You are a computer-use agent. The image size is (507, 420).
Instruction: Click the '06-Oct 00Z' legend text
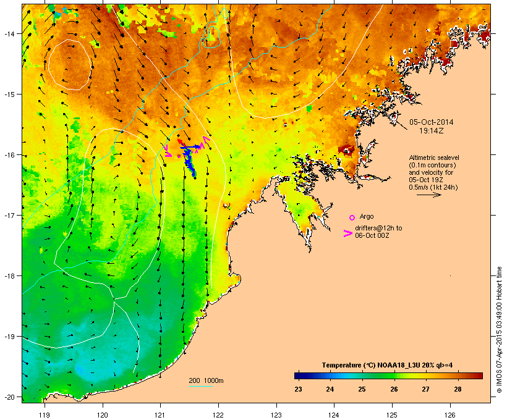[372, 235]
